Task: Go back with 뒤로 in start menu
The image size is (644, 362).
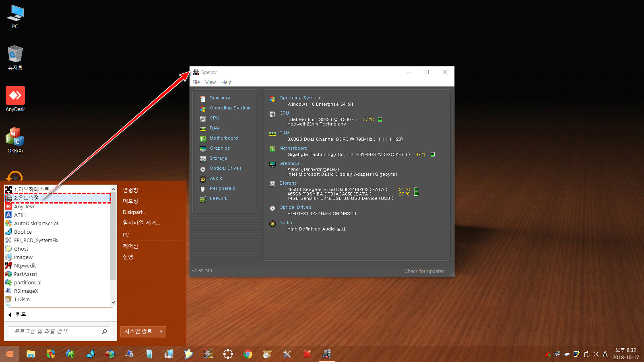Action: [x=17, y=314]
